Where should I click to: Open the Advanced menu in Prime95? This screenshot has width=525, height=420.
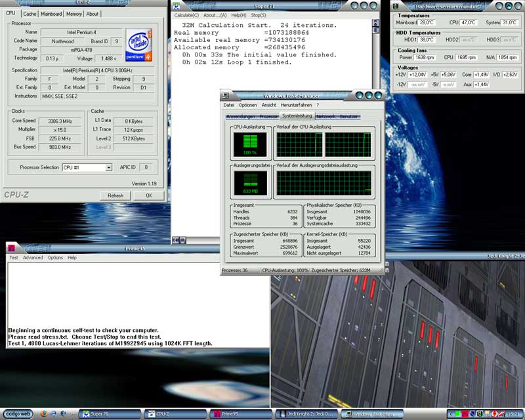point(33,257)
